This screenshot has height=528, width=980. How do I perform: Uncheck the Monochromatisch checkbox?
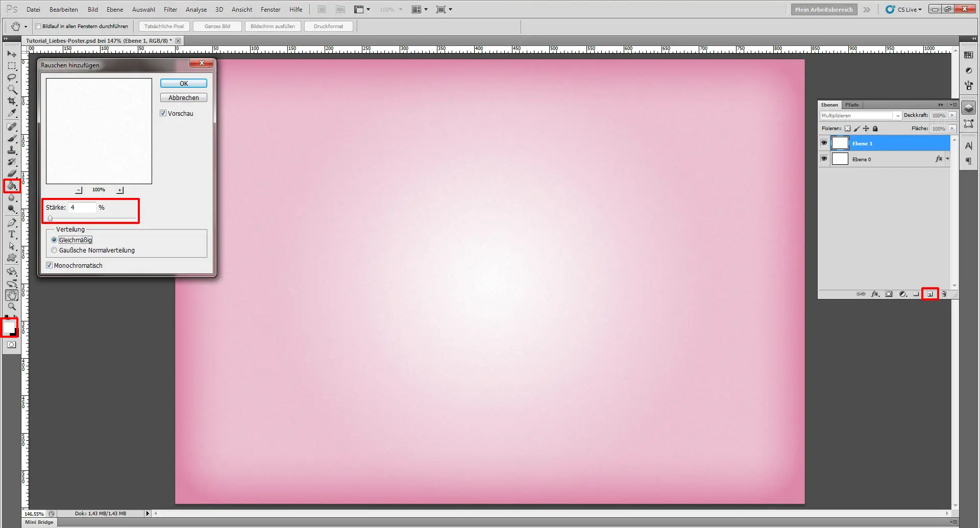(50, 265)
